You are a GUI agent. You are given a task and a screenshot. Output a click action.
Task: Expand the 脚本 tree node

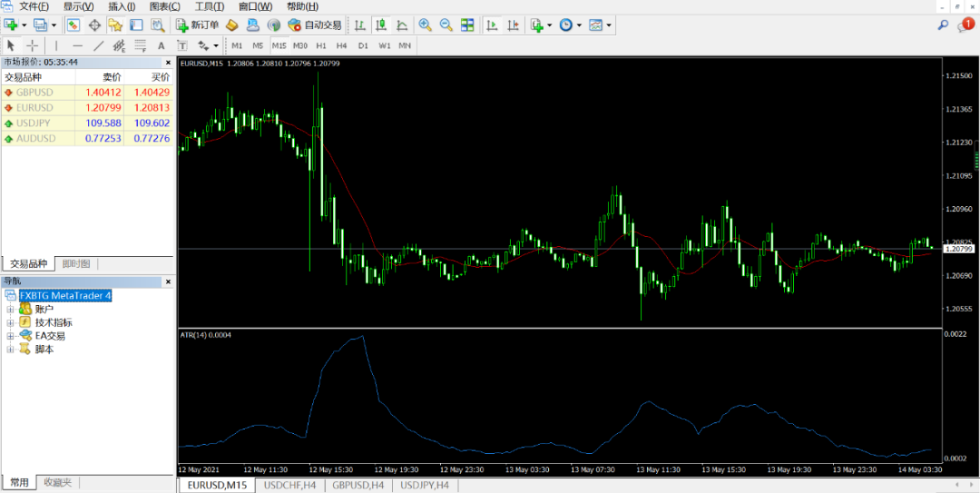point(10,350)
